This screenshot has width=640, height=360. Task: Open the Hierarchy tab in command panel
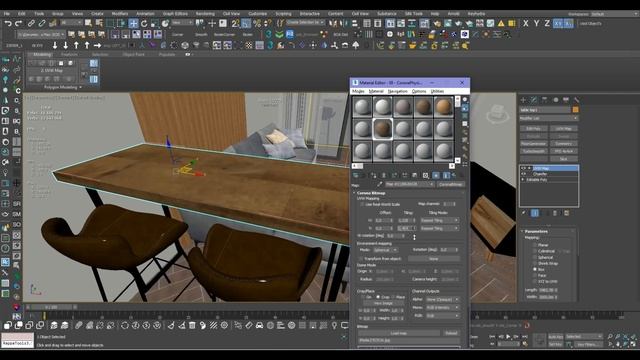(x=544, y=100)
